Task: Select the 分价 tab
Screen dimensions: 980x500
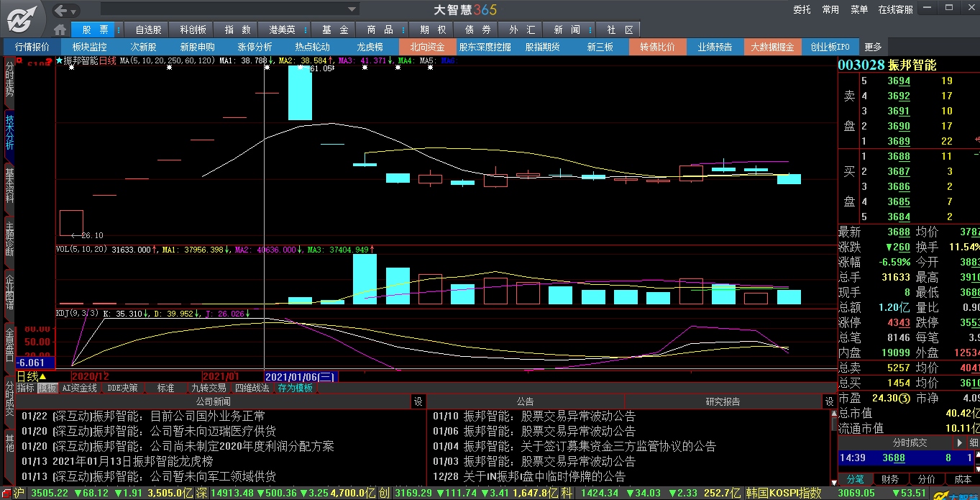Action: (x=927, y=479)
